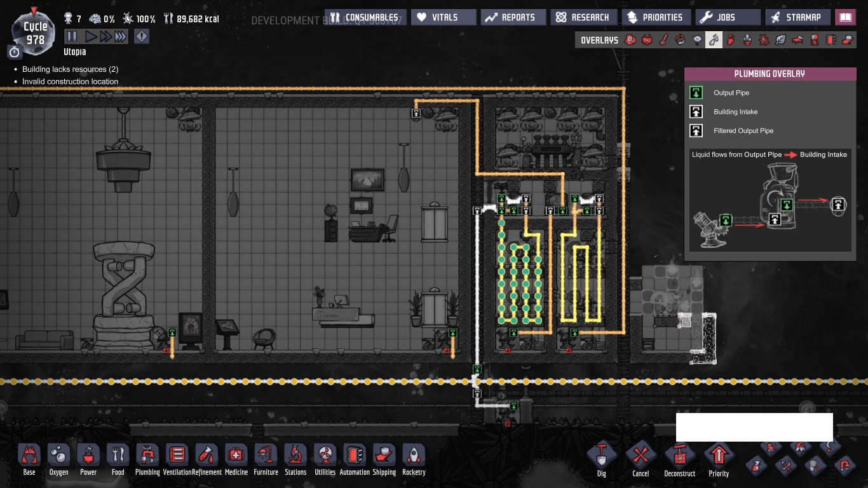Open the Ventilation build category
The image size is (868, 488).
[x=177, y=460]
